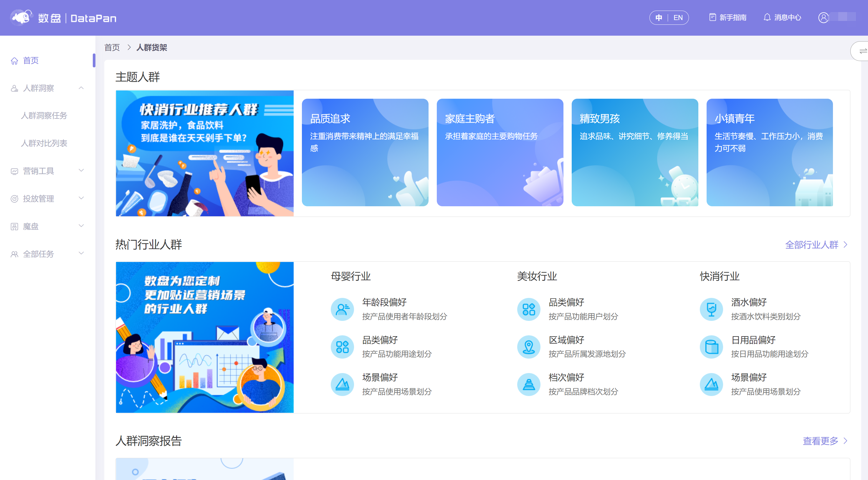868x480 pixels.
Task: Switch language to 中
Action: click(x=659, y=17)
